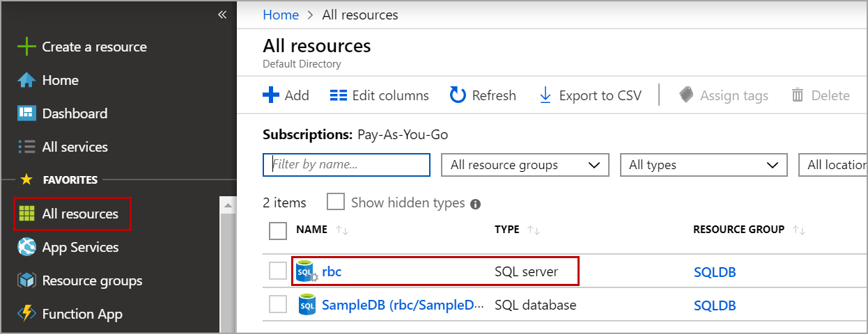The width and height of the screenshot is (868, 334).
Task: Click the Refresh icon in toolbar
Action: 458,95
